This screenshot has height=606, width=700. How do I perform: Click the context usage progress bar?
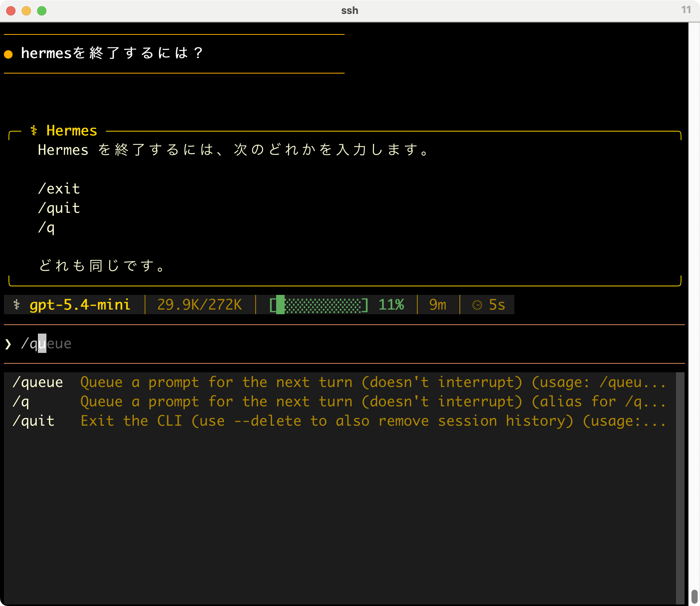click(319, 305)
